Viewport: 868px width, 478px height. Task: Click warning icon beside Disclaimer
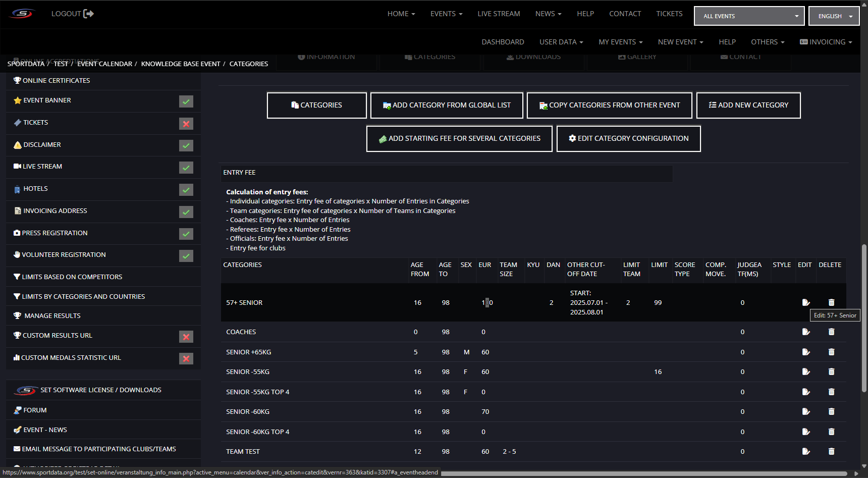tap(18, 145)
